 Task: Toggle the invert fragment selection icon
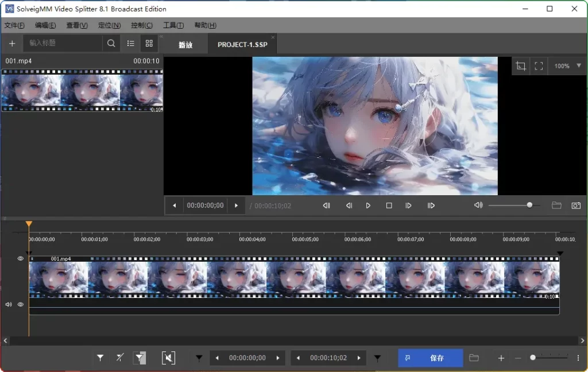coord(140,358)
